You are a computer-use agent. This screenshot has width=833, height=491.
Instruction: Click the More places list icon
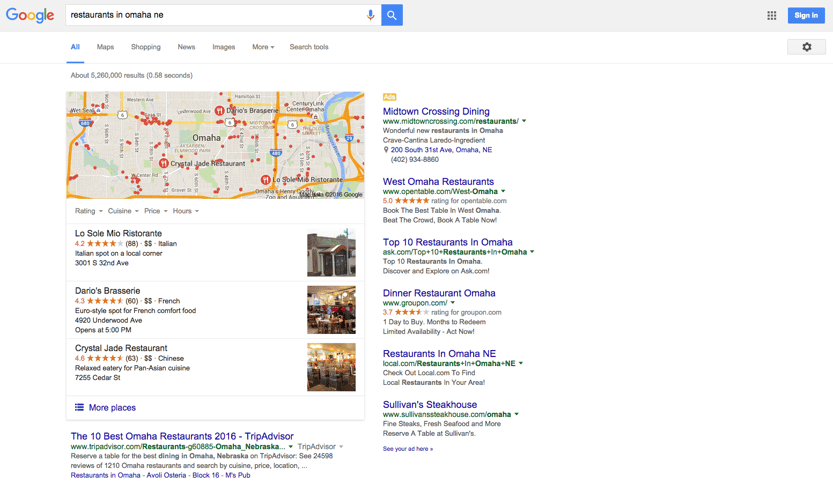point(79,408)
